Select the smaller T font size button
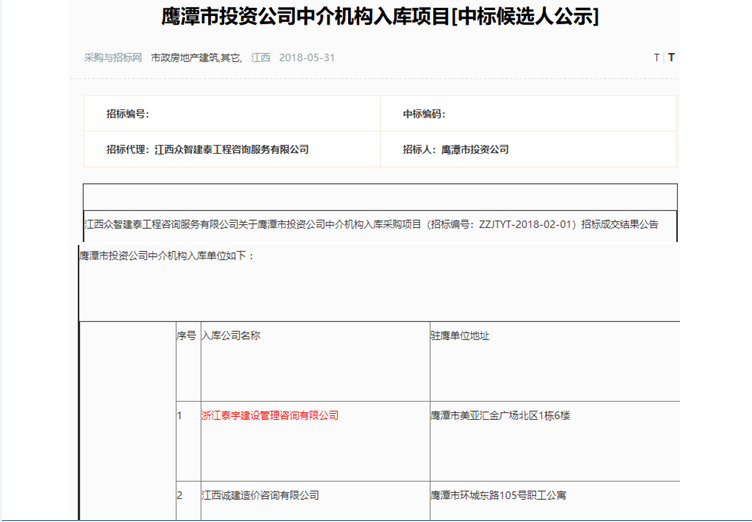752x522 pixels. click(x=657, y=58)
